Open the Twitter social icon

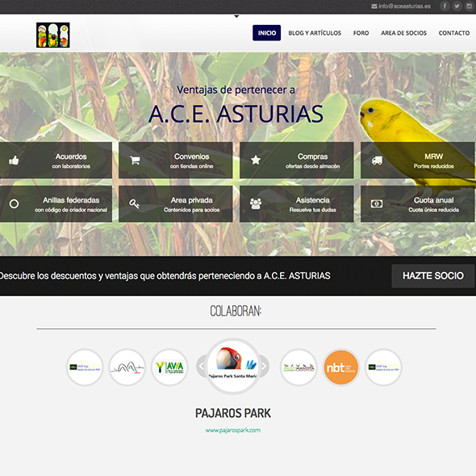[457, 6]
